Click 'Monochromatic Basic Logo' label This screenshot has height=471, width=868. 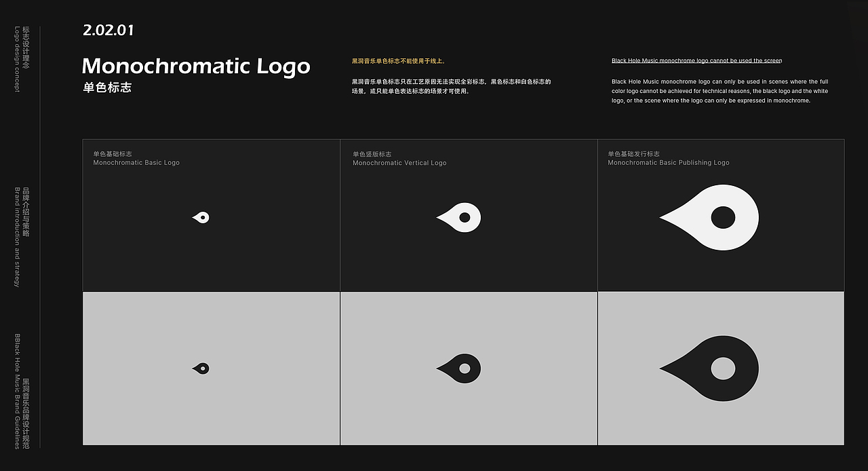tap(136, 163)
